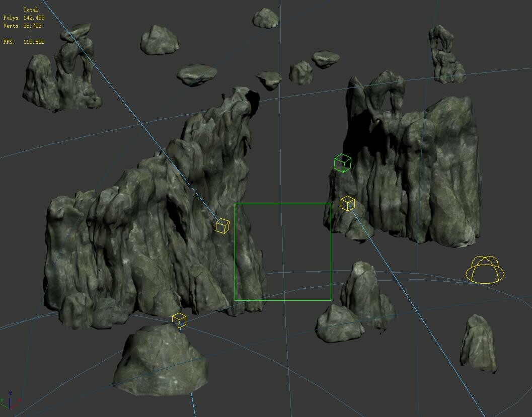Click the Polys: 142,499 statistic
This screenshot has width=532, height=417.
click(x=24, y=18)
